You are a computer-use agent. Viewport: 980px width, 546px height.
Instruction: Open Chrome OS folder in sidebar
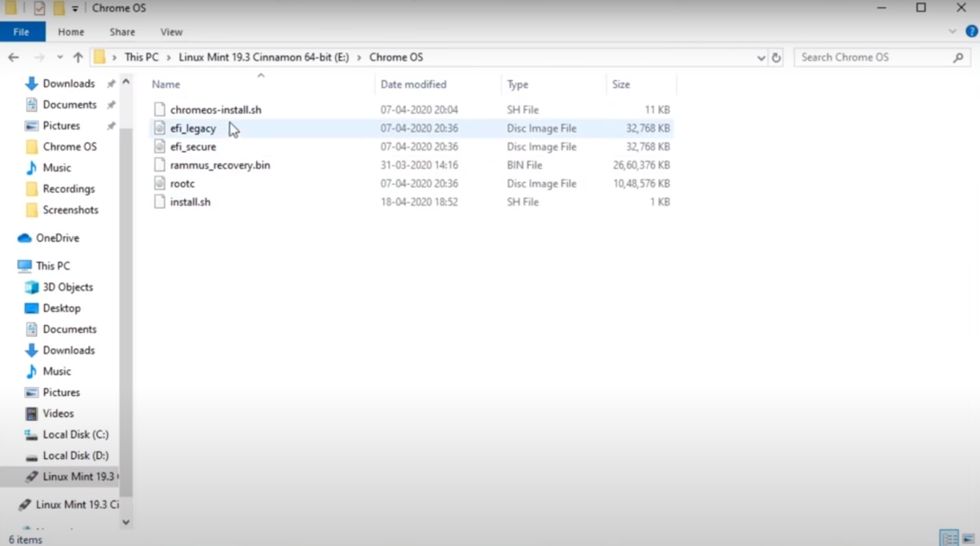click(69, 147)
